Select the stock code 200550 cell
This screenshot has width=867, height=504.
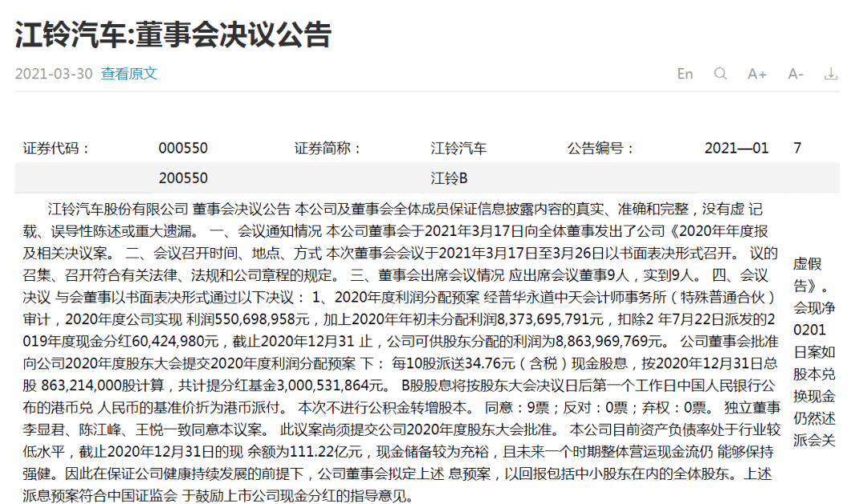point(183,178)
